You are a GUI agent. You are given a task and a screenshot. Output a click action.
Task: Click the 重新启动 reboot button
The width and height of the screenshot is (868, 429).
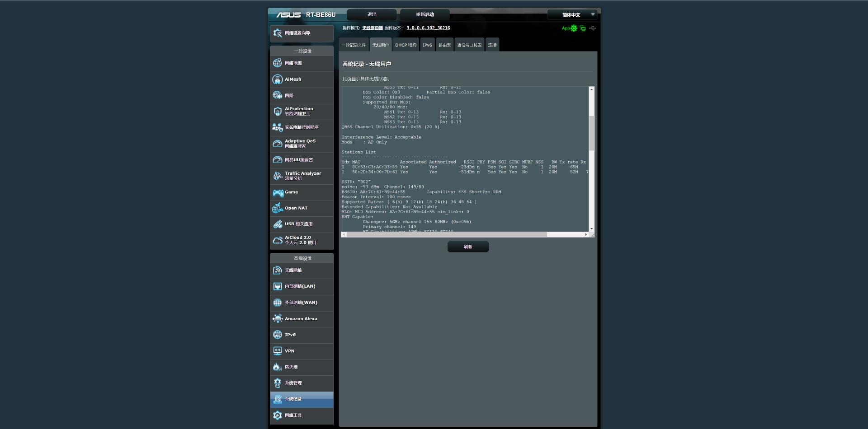[x=425, y=15]
